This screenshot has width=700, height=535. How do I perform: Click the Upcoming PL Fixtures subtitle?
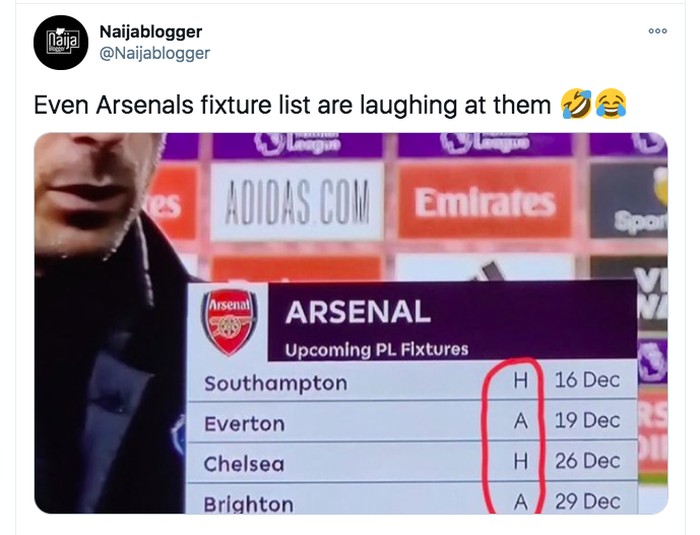coord(376,350)
